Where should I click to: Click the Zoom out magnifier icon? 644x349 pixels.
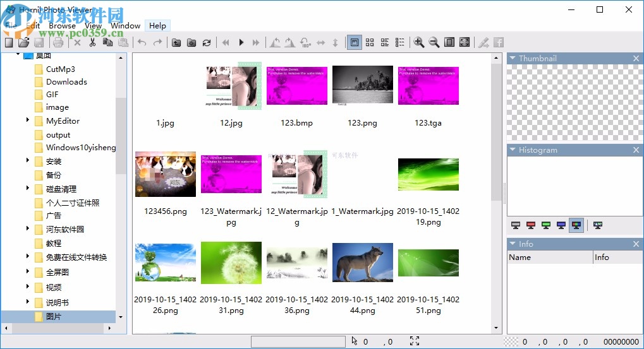point(434,42)
